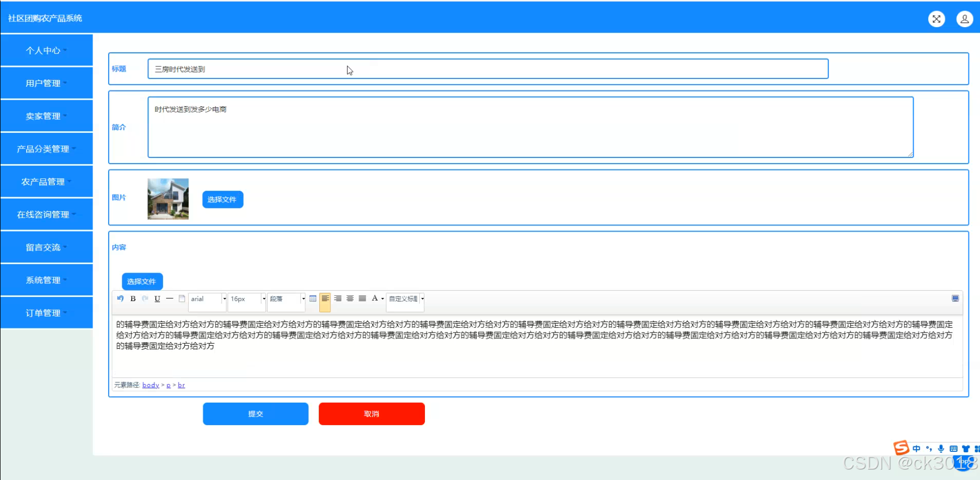
Task: Switch Chinese input mode via 中 icon
Action: click(x=916, y=449)
